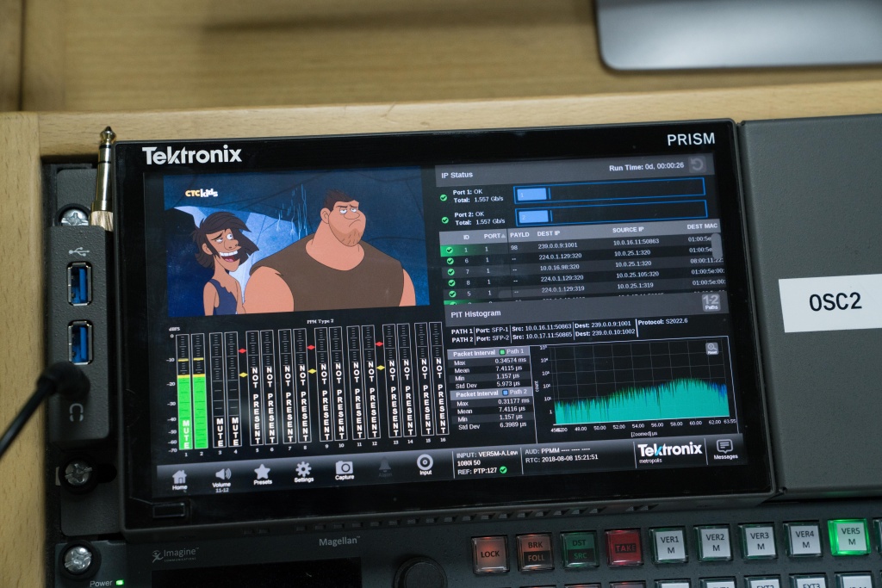This screenshot has height=588, width=882.
Task: Tap the dimmed Alarm bell icon
Action: coord(385,467)
